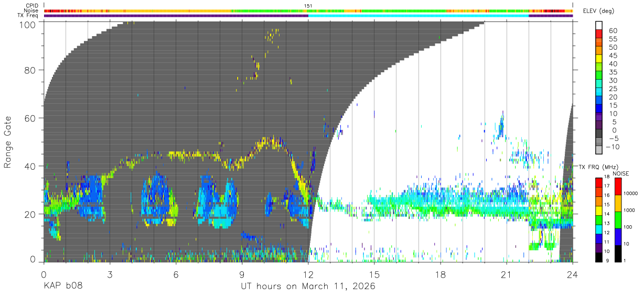Click ELEV bar label '50'
Screen dimensions: 644x297
click(x=613, y=47)
